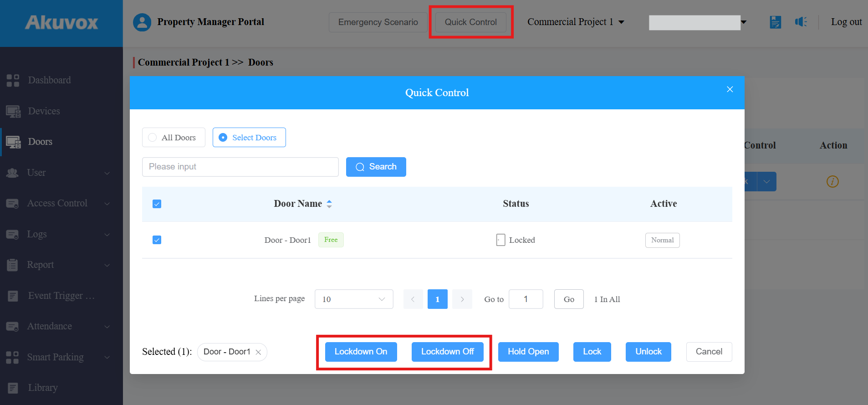
Task: Expand the Smart Parking chevron
Action: pos(107,358)
